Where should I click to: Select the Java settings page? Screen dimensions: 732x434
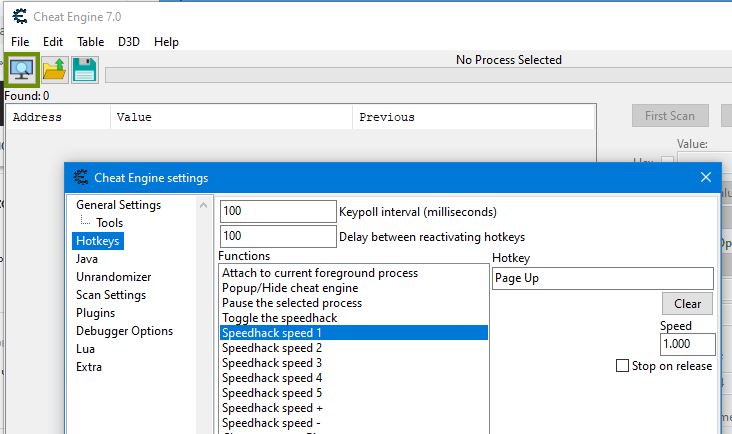pyautogui.click(x=87, y=259)
